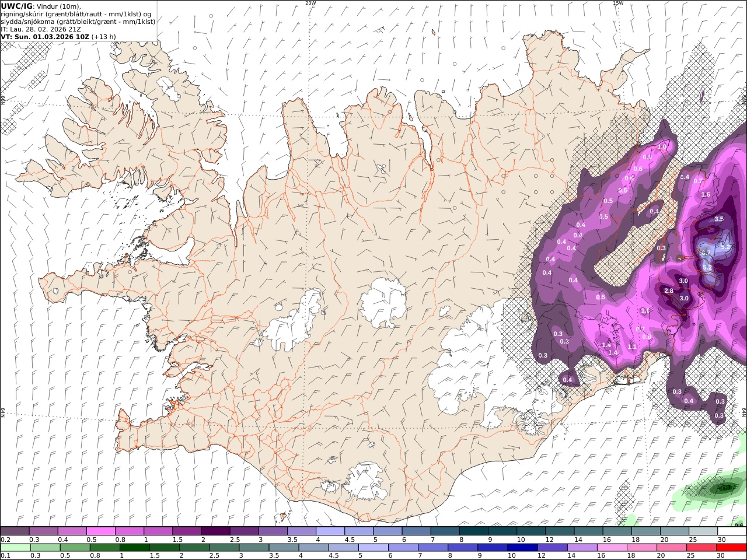This screenshot has height=560, width=747.
Task: Select the "2.8" precipitation value on the map
Action: (669, 290)
